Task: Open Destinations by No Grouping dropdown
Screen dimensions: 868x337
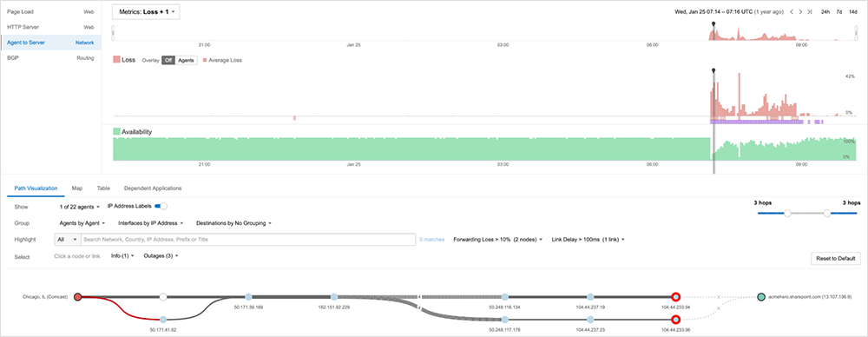Action: point(234,223)
